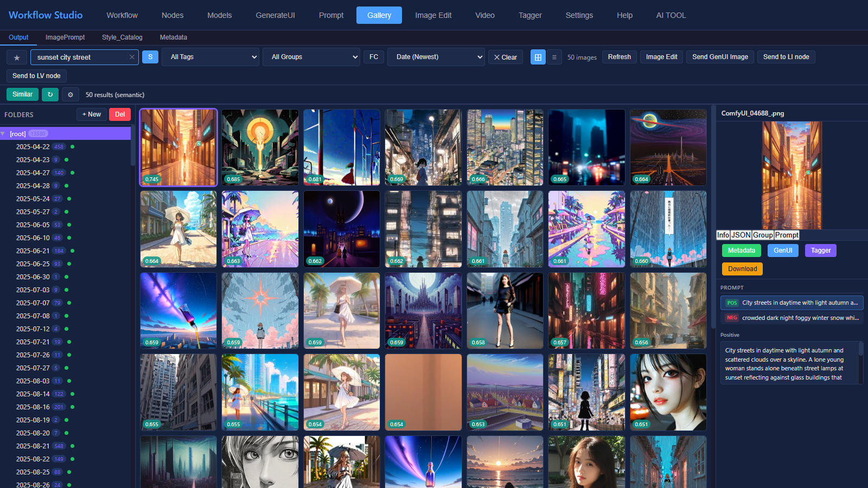
Task: Click the blue S semantic search button
Action: click(x=150, y=57)
